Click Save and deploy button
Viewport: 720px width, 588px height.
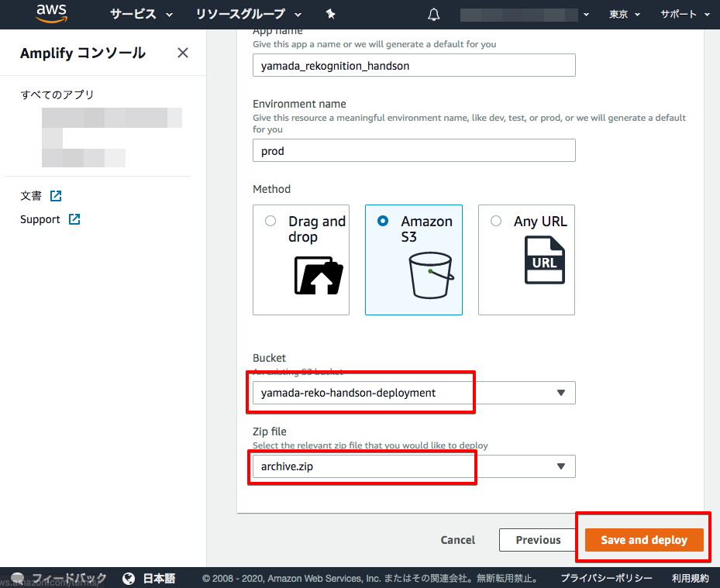coord(644,540)
